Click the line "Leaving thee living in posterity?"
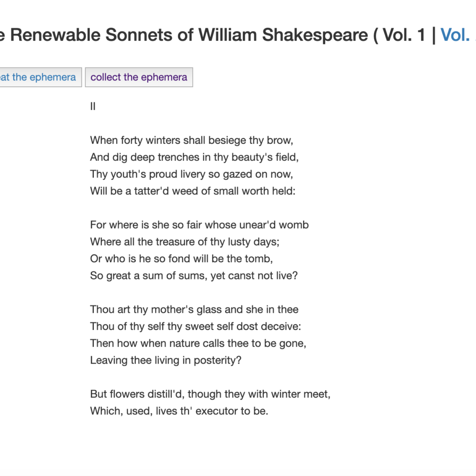Screen dimensions: 476x476 point(166,360)
